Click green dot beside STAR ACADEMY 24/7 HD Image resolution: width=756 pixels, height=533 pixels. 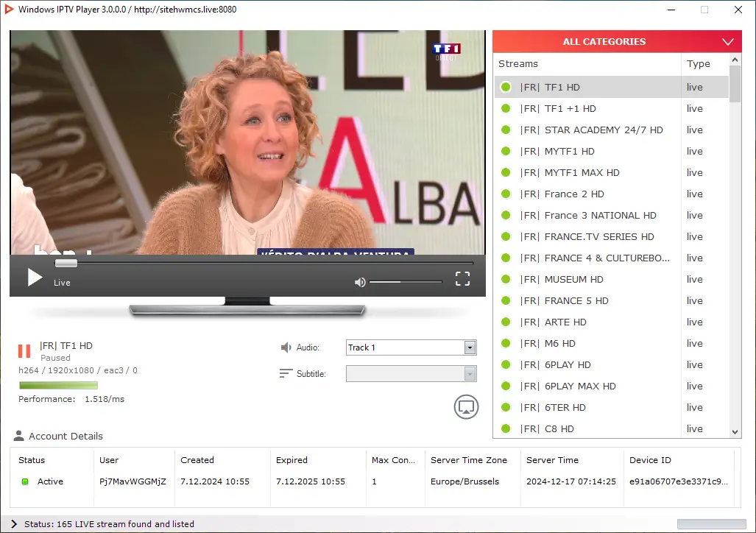click(506, 130)
